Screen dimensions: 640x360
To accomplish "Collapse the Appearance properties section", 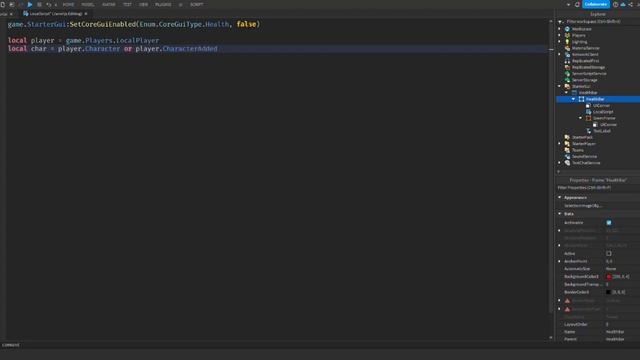I will pyautogui.click(x=560, y=198).
